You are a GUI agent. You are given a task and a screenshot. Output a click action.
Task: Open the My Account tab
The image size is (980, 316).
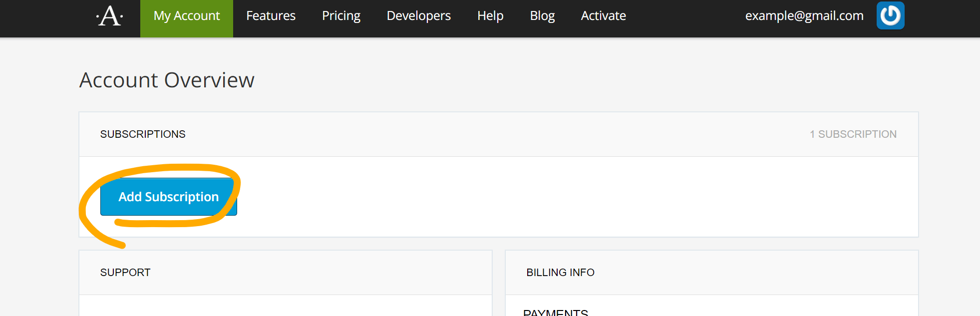187,16
